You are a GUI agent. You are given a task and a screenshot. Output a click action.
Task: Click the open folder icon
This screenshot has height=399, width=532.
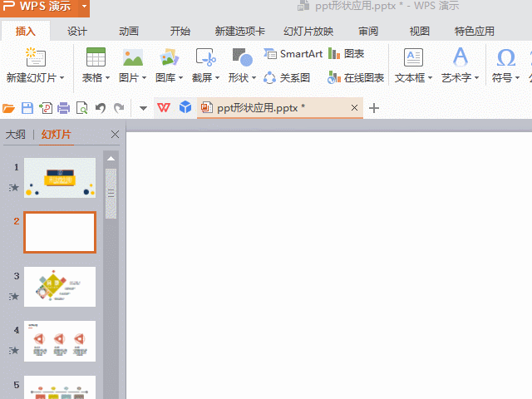click(x=8, y=108)
